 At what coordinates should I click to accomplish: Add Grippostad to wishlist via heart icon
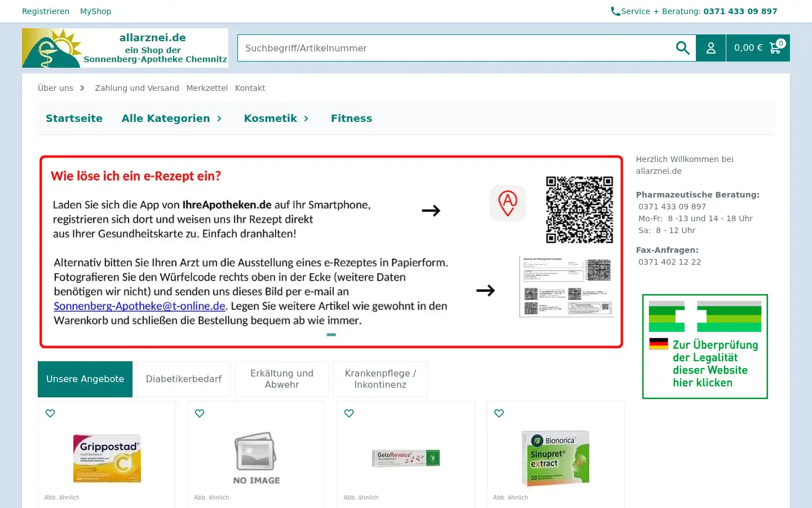point(50,413)
